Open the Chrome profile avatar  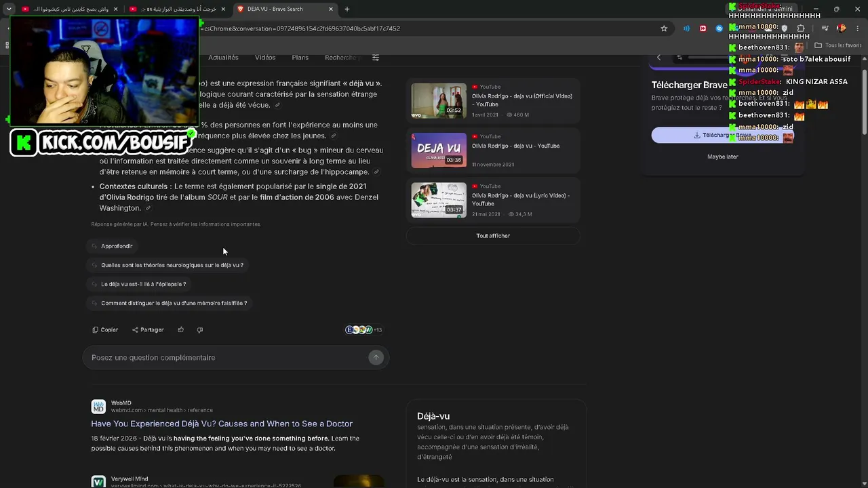coord(841,28)
